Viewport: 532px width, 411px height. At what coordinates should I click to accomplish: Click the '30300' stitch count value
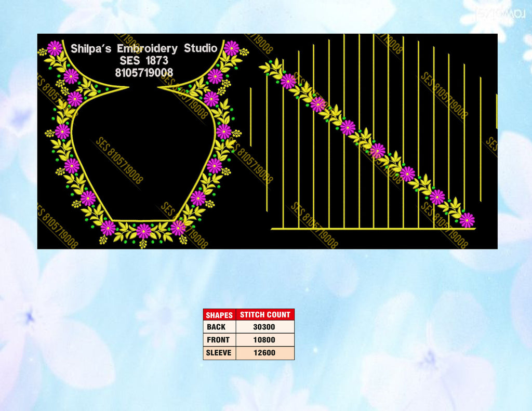coord(264,327)
